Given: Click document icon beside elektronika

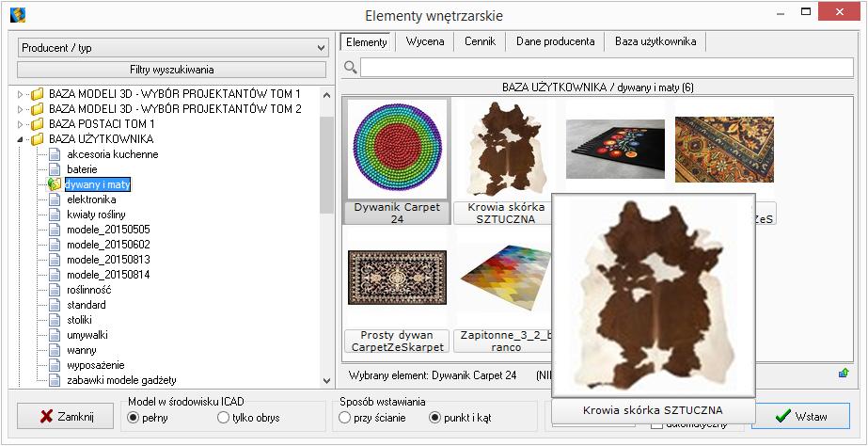Looking at the screenshot, I should click(x=55, y=199).
